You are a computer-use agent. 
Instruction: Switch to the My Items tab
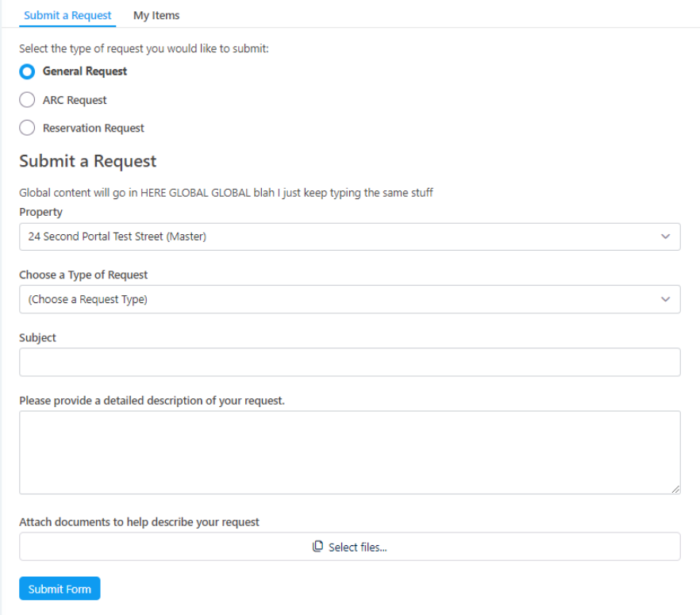pos(156,15)
